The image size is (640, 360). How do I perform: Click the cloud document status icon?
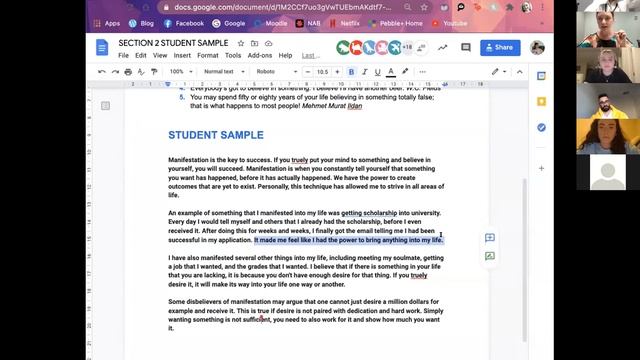click(269, 43)
